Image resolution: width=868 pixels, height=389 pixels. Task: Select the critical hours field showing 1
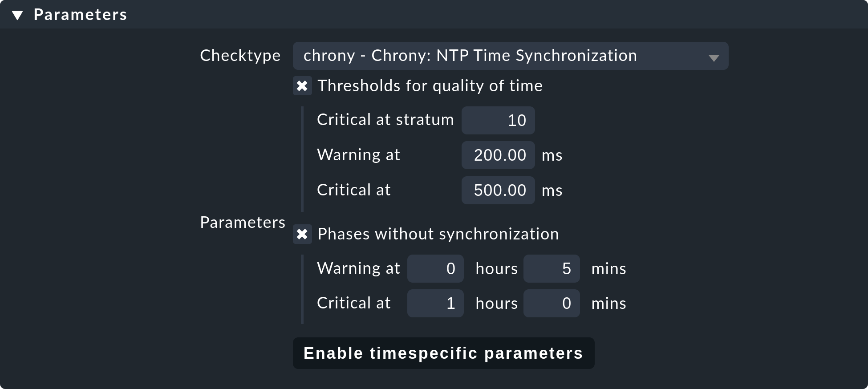click(435, 303)
